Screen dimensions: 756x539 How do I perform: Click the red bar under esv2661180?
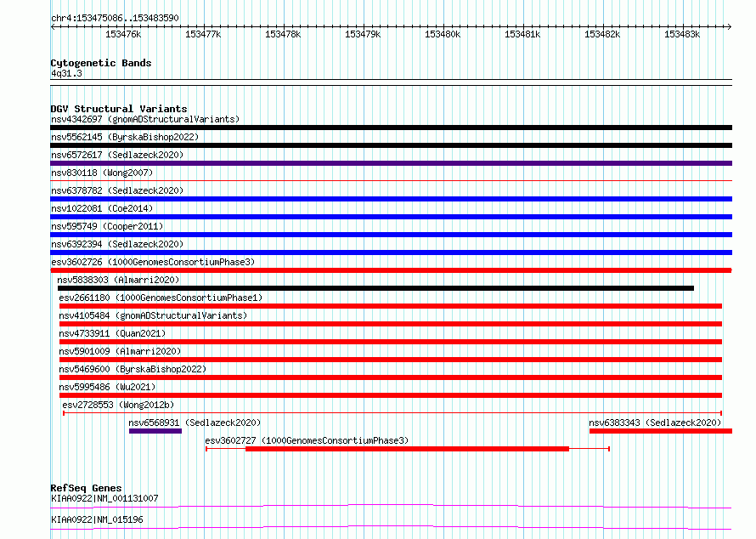coord(391,306)
